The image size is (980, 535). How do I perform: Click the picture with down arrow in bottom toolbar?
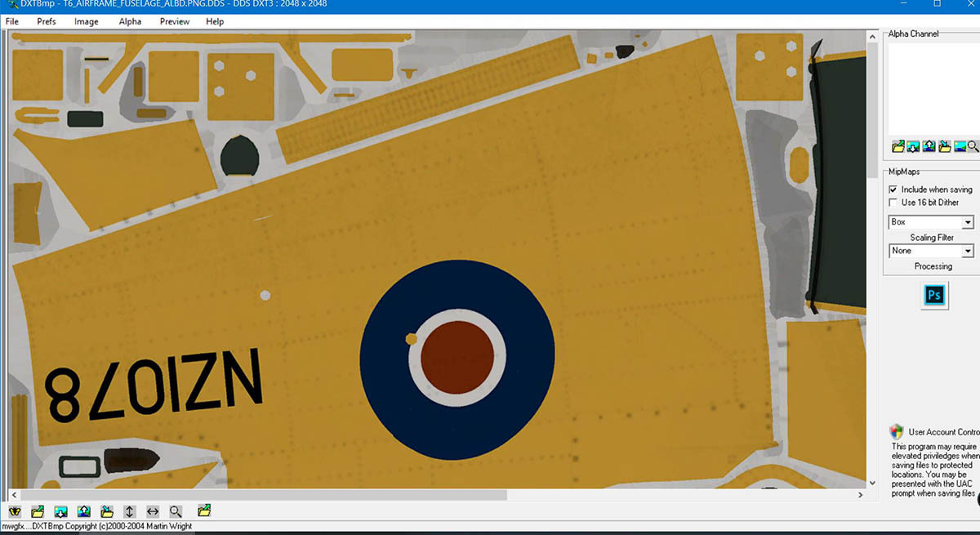(x=60, y=511)
